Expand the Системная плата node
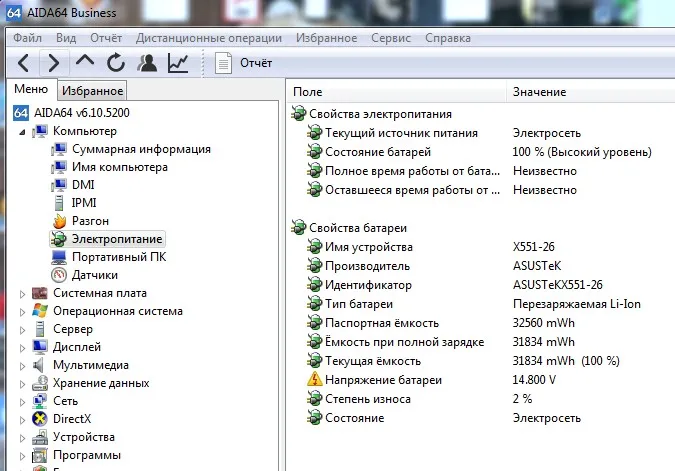675x471 pixels. tap(22, 294)
